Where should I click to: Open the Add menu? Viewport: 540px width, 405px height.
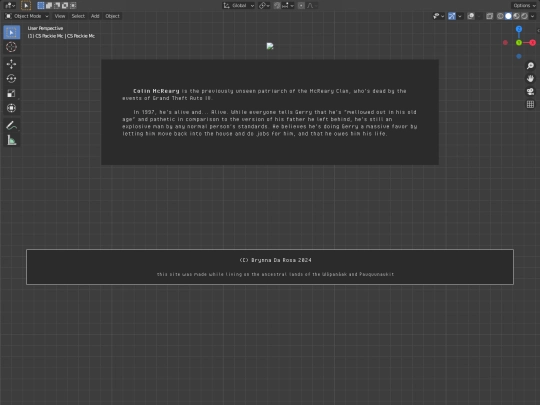[95, 16]
